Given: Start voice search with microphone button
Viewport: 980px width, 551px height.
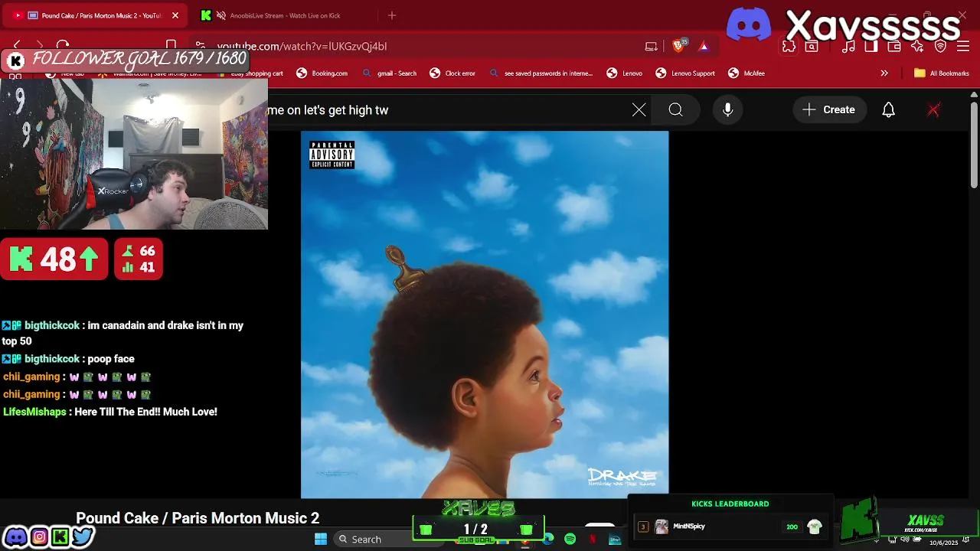Looking at the screenshot, I should tap(728, 110).
